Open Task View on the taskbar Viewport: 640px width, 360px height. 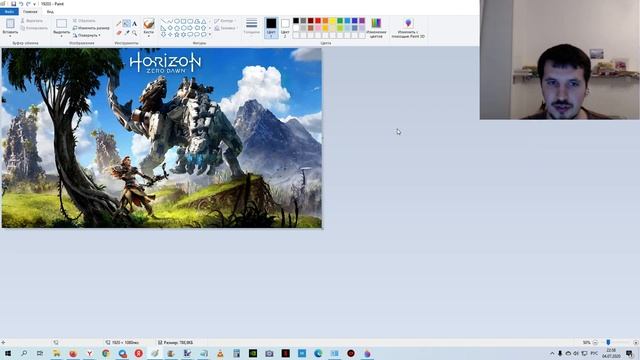(40, 353)
